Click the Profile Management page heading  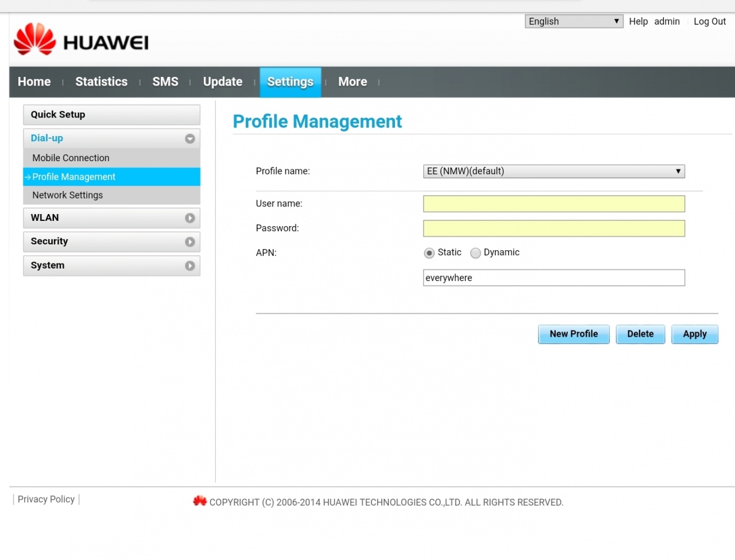pos(317,122)
